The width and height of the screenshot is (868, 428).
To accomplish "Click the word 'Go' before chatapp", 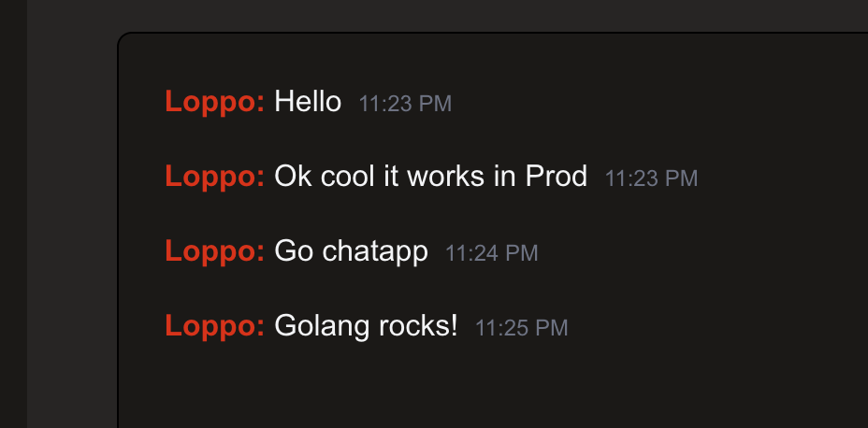I will pos(294,250).
